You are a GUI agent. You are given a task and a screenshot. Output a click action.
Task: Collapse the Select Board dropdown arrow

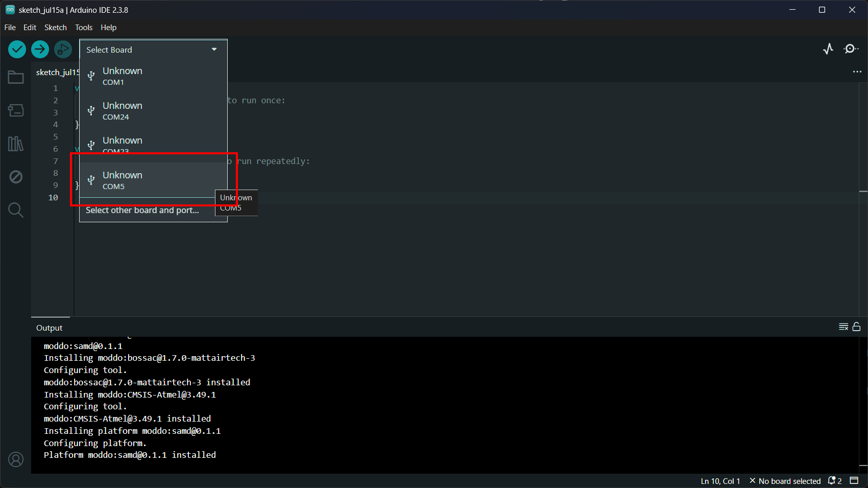click(x=214, y=50)
